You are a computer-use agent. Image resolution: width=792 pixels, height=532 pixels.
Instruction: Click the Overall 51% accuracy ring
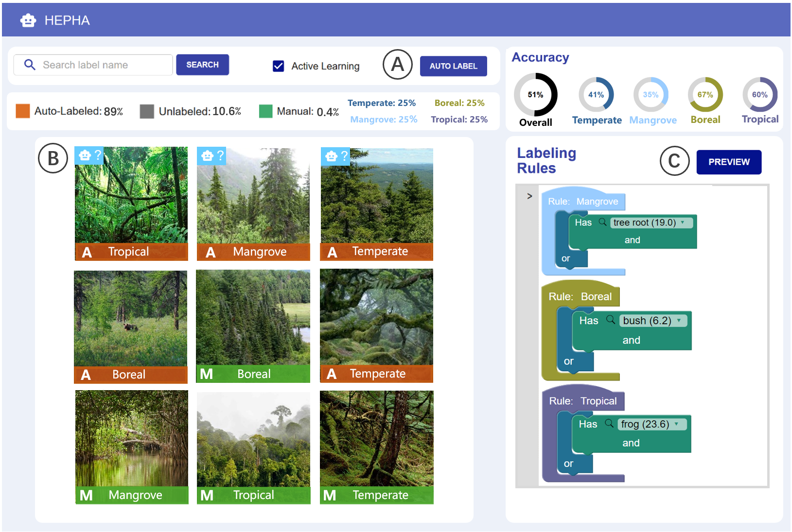tap(535, 95)
